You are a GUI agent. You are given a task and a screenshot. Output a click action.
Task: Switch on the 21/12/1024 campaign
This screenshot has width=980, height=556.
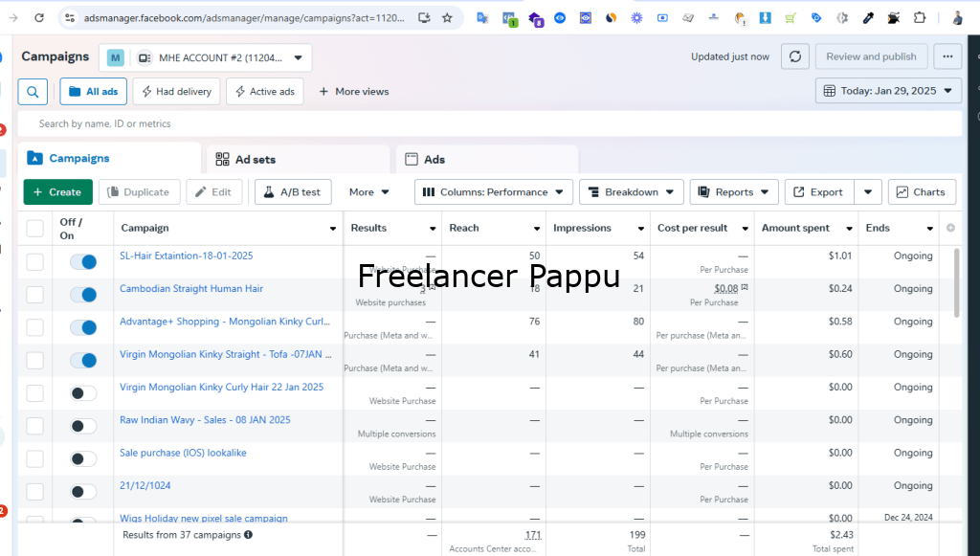[x=83, y=492]
